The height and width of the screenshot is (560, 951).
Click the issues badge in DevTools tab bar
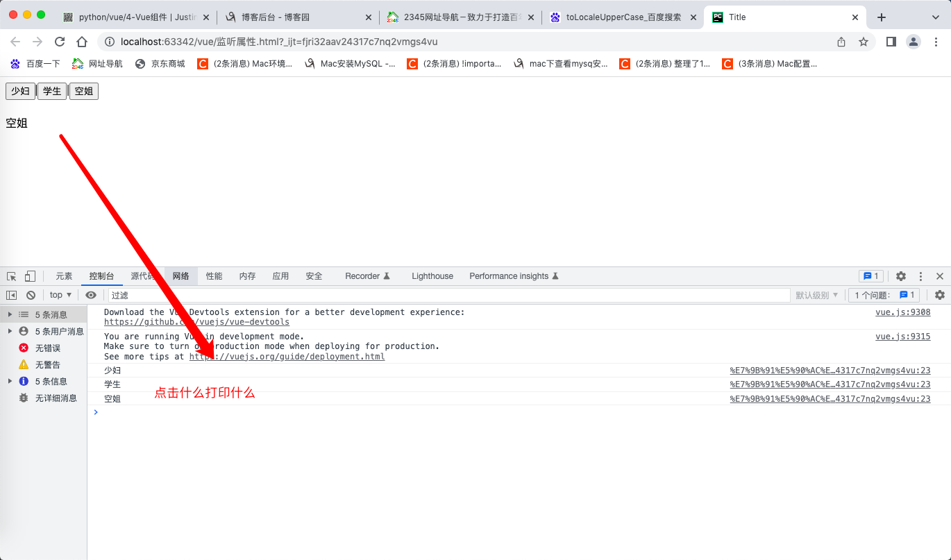[870, 276]
